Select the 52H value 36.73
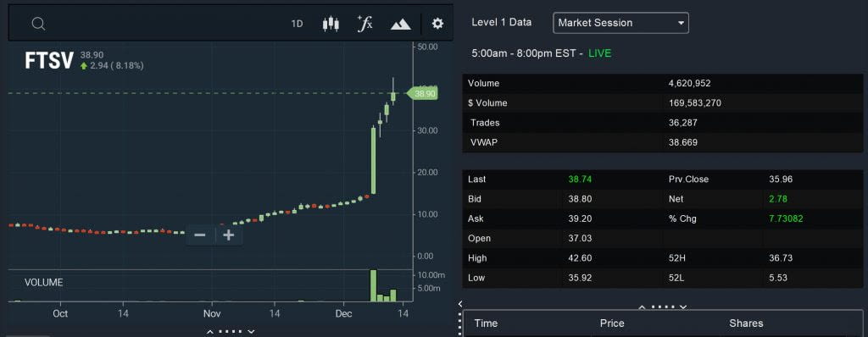The height and width of the screenshot is (337, 868). 781,258
